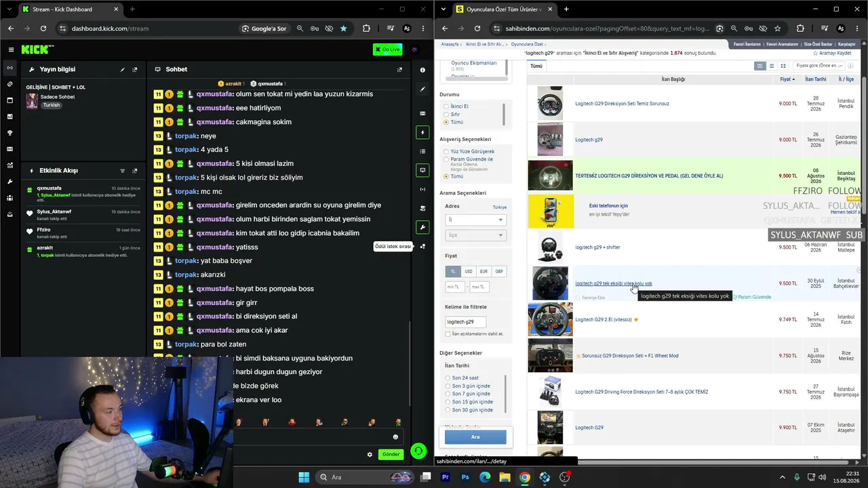Open the İl province dropdown
This screenshot has width=868, height=488.
tap(475, 220)
